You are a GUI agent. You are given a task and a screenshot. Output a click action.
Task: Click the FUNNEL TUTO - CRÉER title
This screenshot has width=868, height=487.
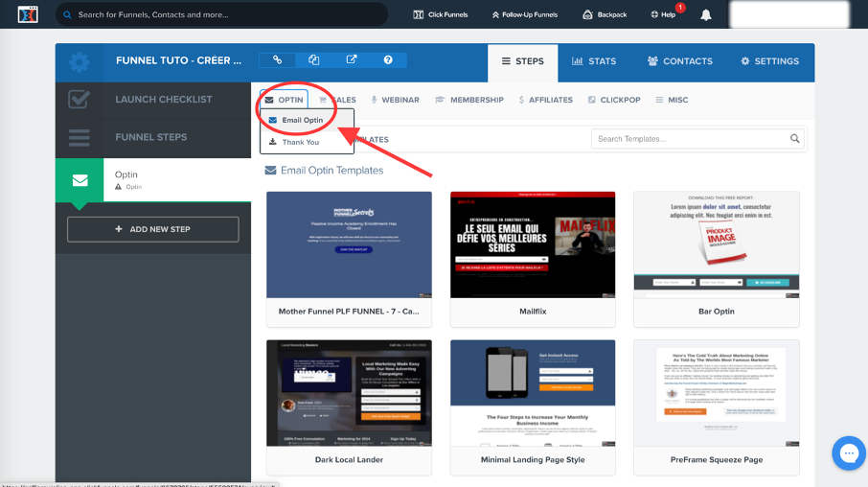(178, 60)
